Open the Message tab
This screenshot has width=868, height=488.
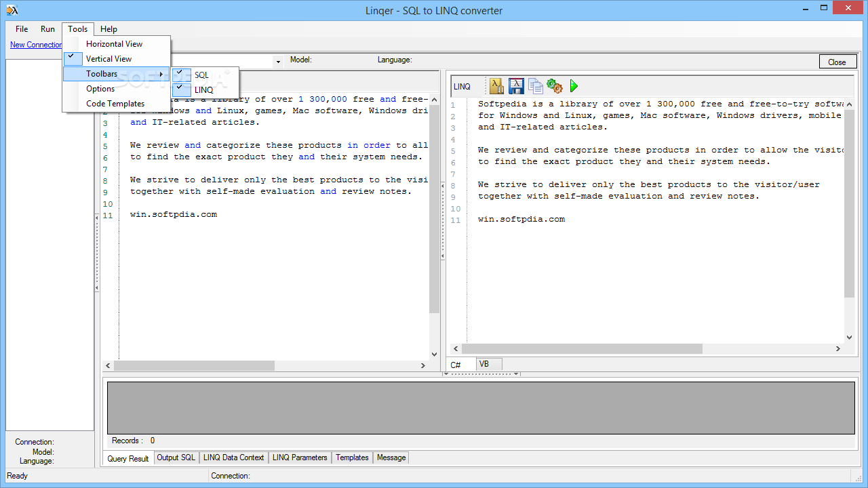coord(391,457)
